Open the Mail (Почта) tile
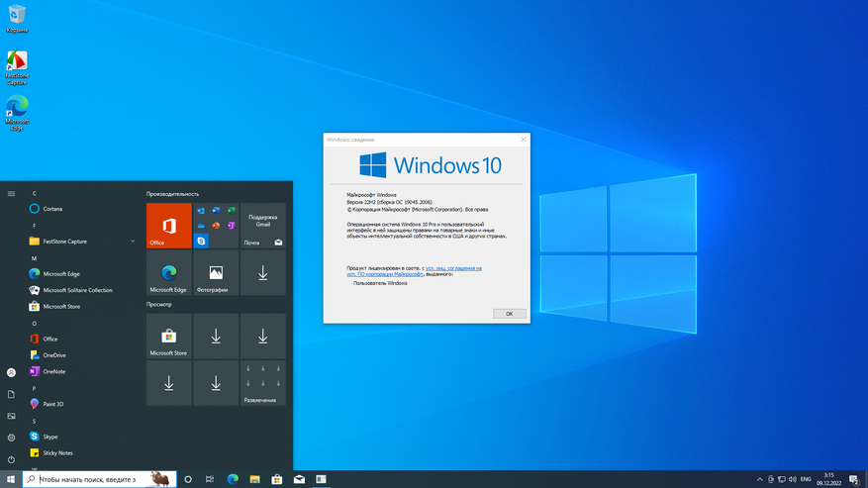868x488 pixels. [263, 226]
